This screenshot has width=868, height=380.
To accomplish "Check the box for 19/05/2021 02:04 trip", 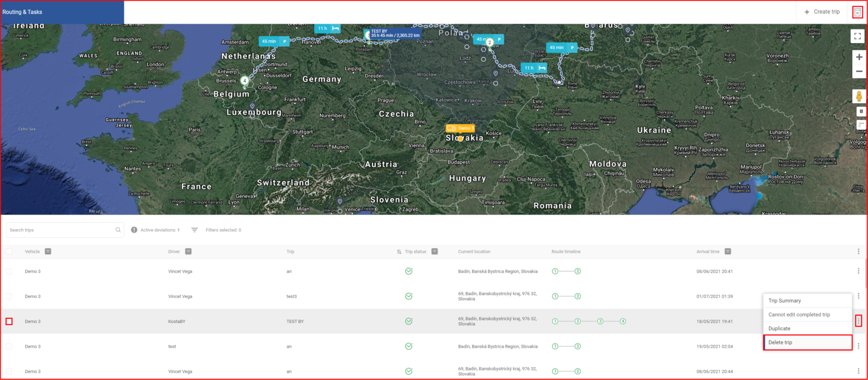I will [x=9, y=346].
